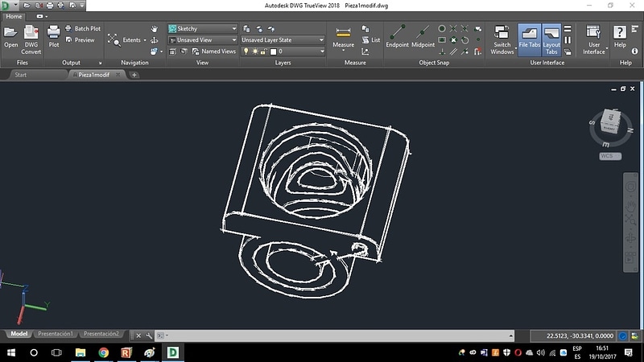Open a drawing with the Open icon
Screen dimensions: 644x362
[x=10, y=36]
